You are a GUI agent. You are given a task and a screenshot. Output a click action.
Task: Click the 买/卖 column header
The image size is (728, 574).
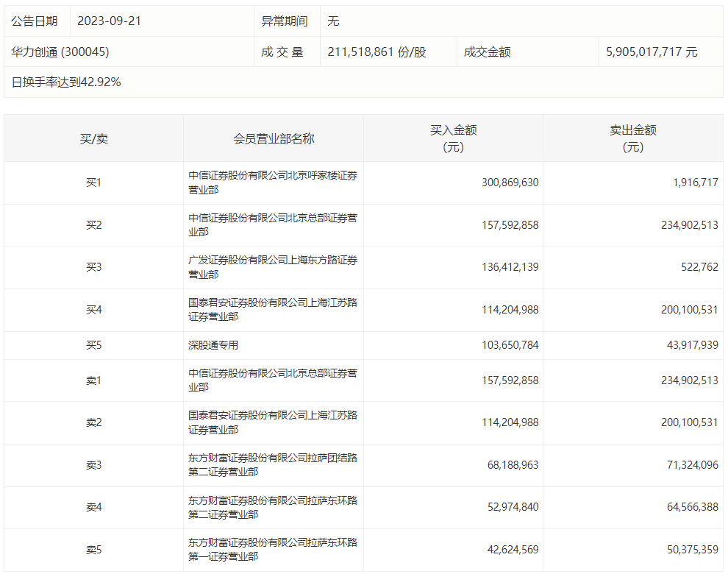pyautogui.click(x=93, y=138)
